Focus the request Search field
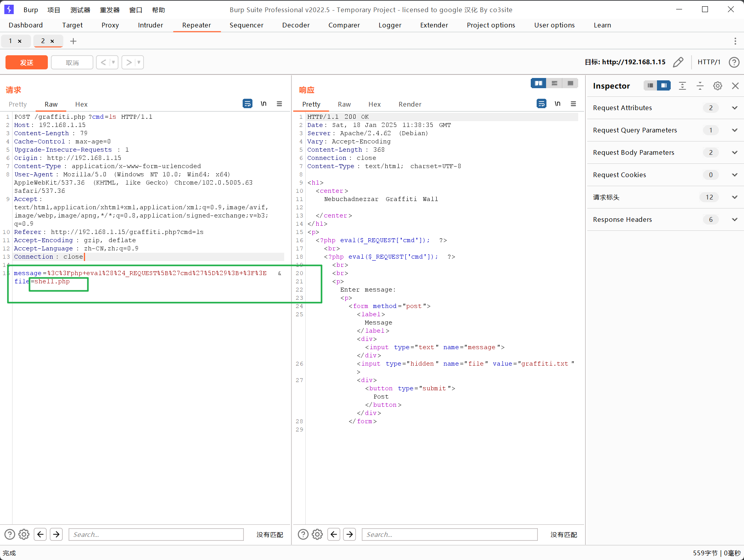Viewport: 744px width, 560px height. coord(156,535)
